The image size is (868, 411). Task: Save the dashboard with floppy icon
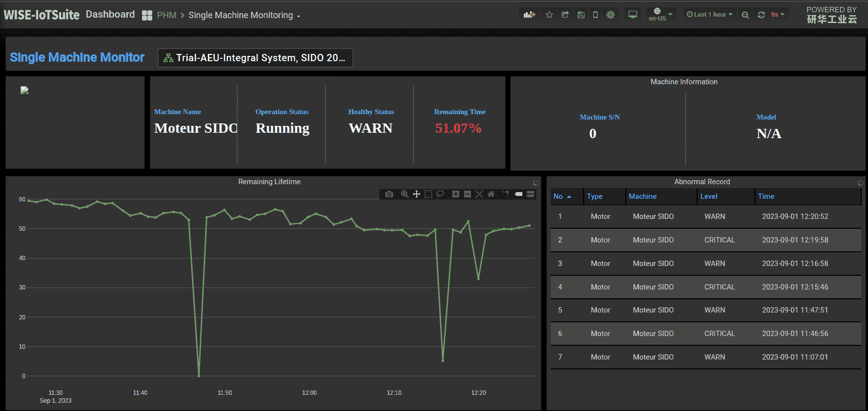[x=581, y=15]
